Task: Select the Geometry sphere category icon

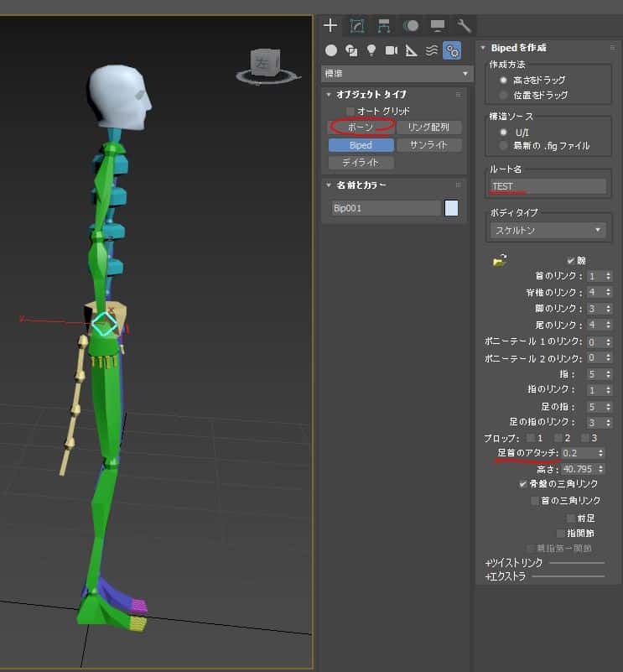Action: (331, 50)
